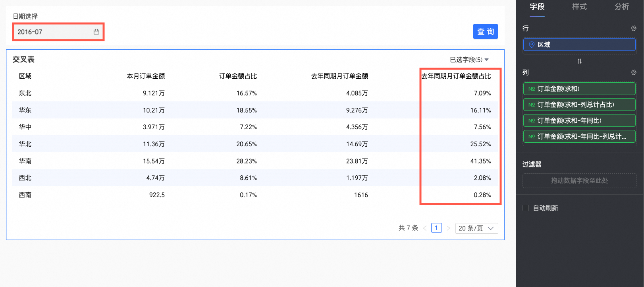Select the 订单金额(求和) column field
The image size is (644, 287).
[579, 89]
